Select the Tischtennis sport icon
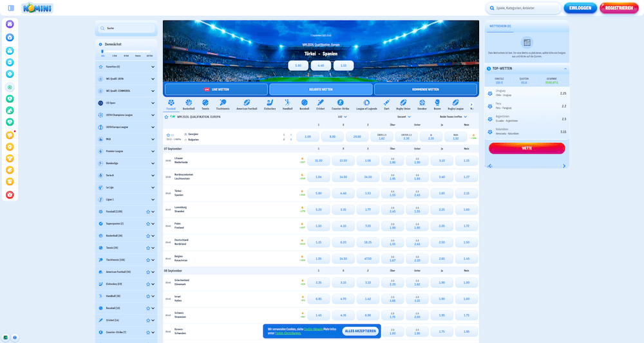644x343 pixels. coord(223,104)
